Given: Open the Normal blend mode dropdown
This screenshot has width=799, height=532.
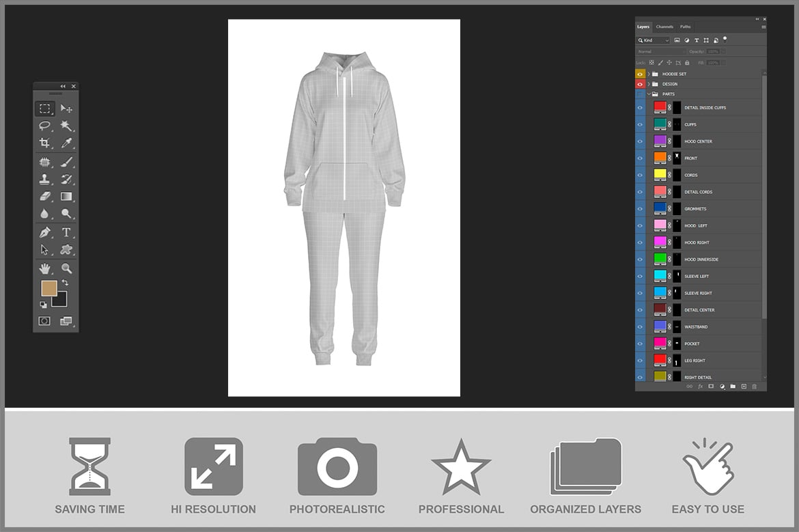Looking at the screenshot, I should click(661, 51).
